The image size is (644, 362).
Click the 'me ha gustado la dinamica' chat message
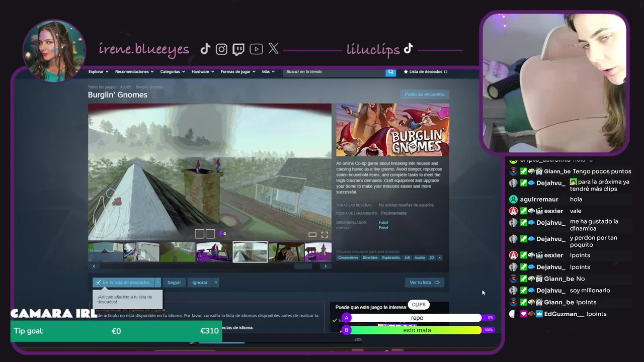(594, 225)
